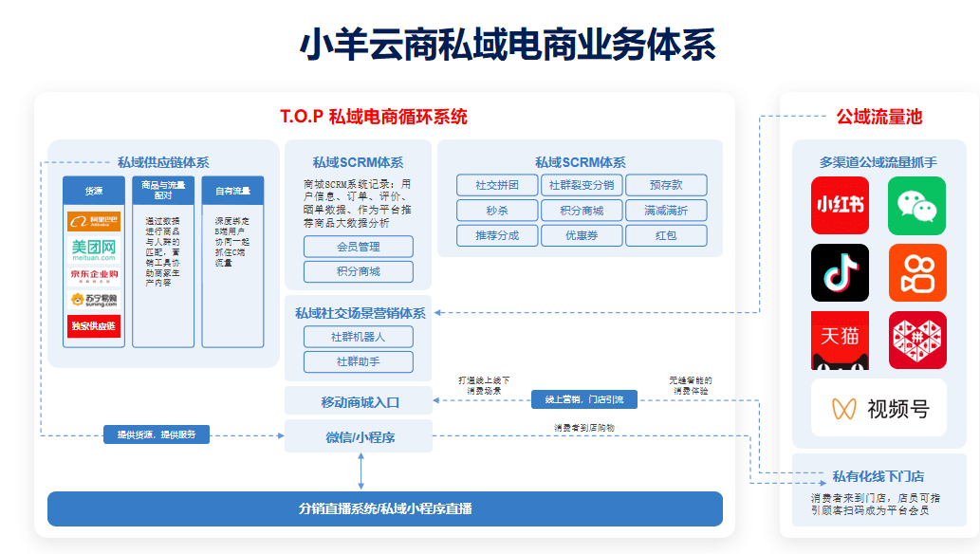Click the green WeChat app icon
Image resolution: width=980 pixels, height=554 pixels.
point(916,205)
